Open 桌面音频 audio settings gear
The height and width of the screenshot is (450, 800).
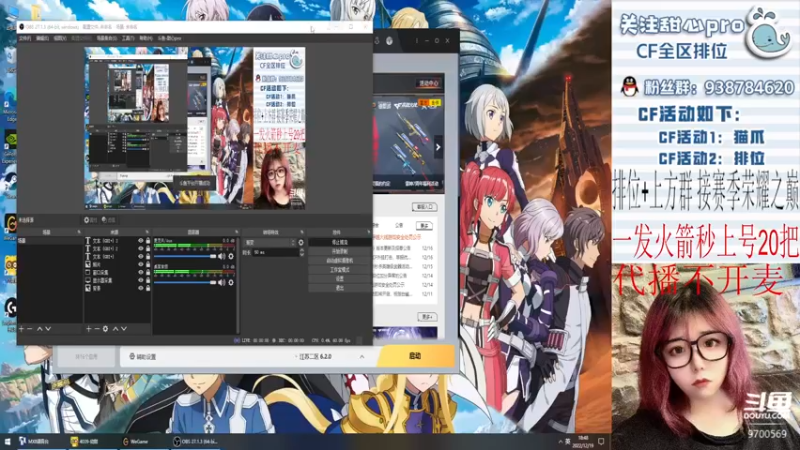[x=231, y=282]
